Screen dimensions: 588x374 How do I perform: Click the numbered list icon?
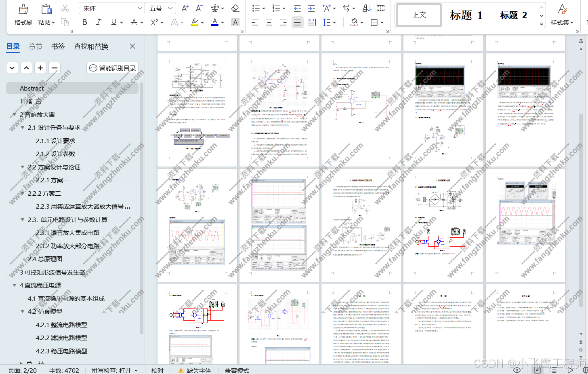(276, 8)
